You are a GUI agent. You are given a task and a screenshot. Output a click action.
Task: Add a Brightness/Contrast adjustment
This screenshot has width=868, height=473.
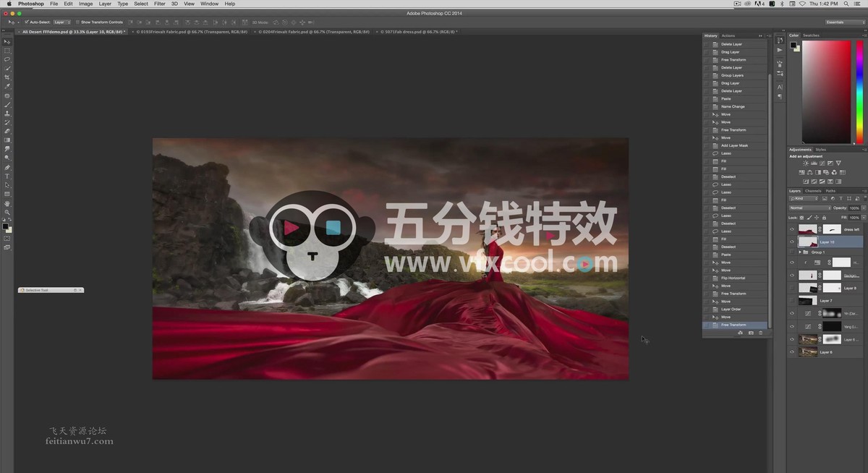[805, 163]
